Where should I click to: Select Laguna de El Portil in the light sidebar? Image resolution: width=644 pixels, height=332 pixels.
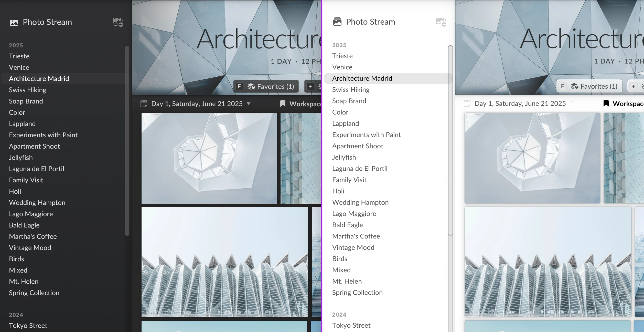coord(360,169)
